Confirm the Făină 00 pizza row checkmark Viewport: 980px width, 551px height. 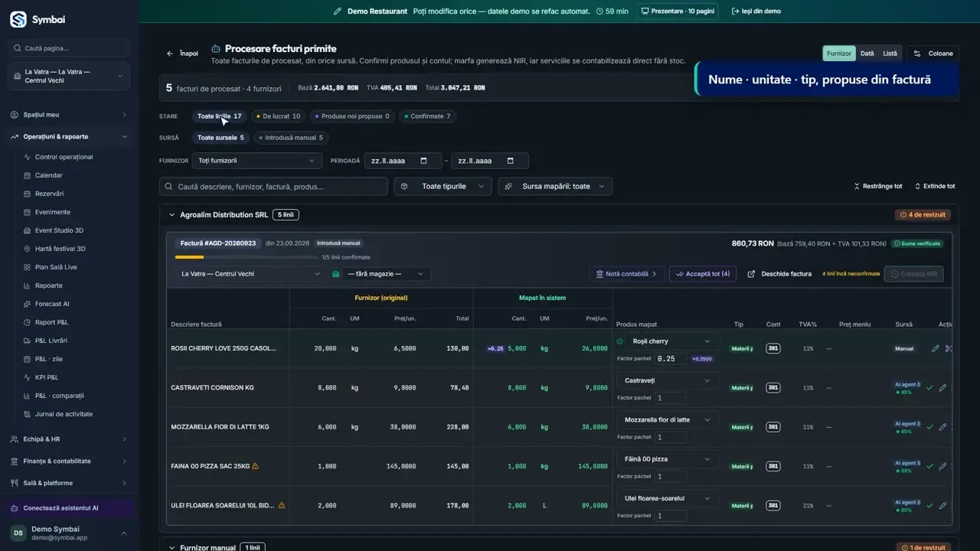coord(929,466)
